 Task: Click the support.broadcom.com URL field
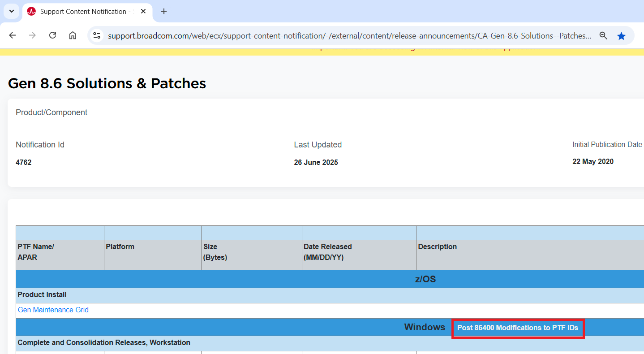[349, 36]
